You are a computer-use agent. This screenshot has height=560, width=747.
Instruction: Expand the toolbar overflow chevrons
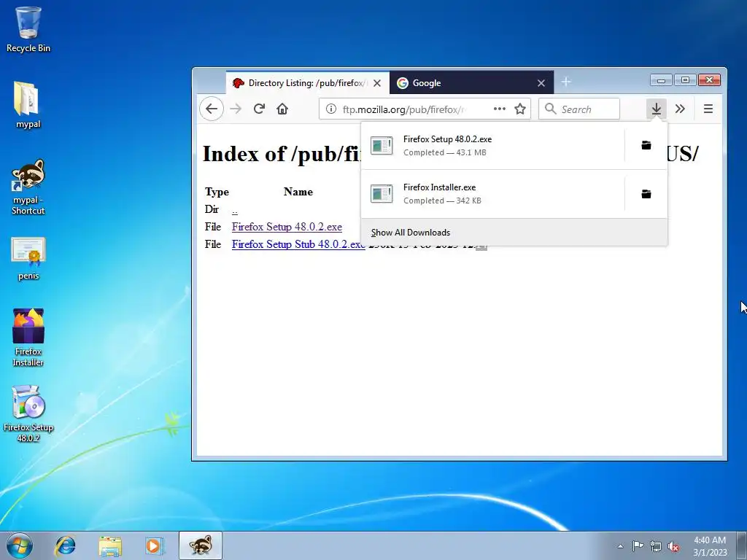pos(680,109)
